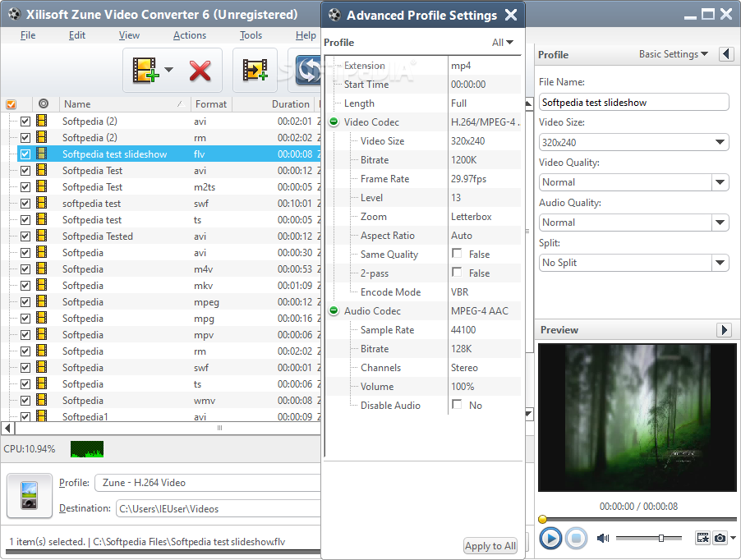Open the Help menu

(306, 35)
